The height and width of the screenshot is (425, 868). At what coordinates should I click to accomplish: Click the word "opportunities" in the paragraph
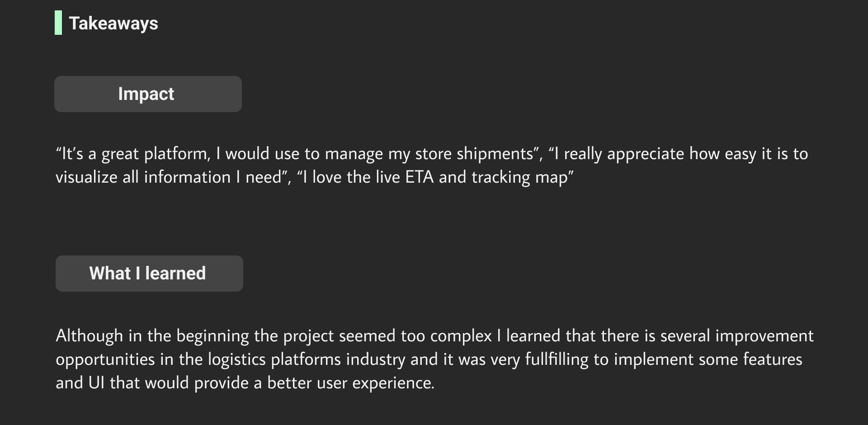(x=105, y=360)
